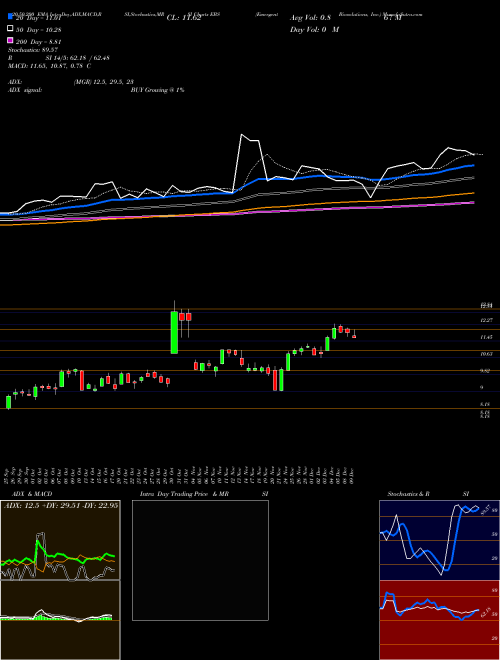This screenshot has height=660, width=500.
Task: Click the 'MACD: 11.65, 10.87, 0.78 C' readout
Action: (50, 66)
